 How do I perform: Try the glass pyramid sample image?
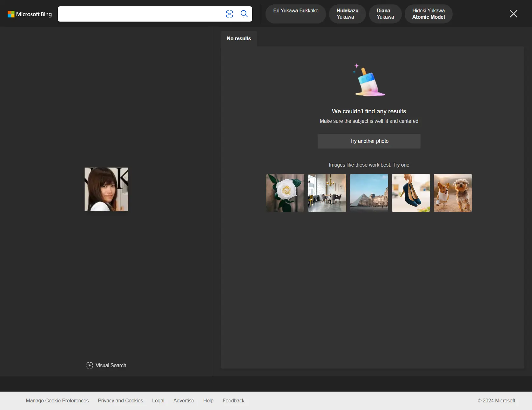click(369, 193)
